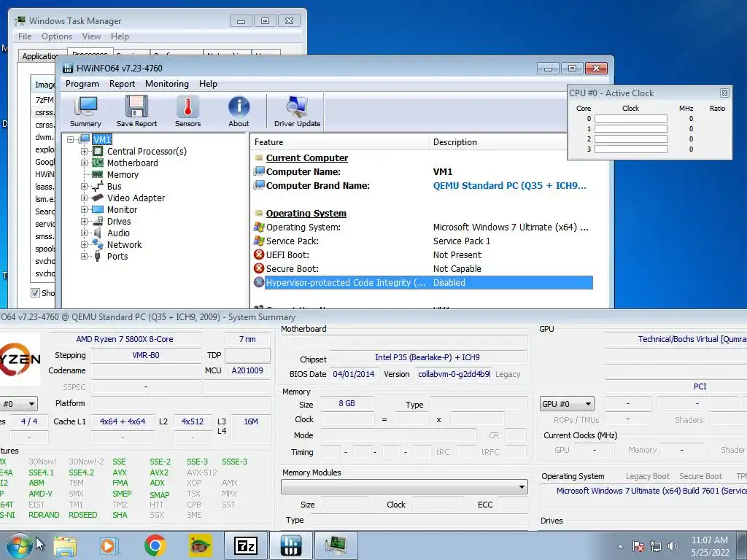Click the BIOS Date 04/01/2014 field
The width and height of the screenshot is (747, 560).
point(354,374)
